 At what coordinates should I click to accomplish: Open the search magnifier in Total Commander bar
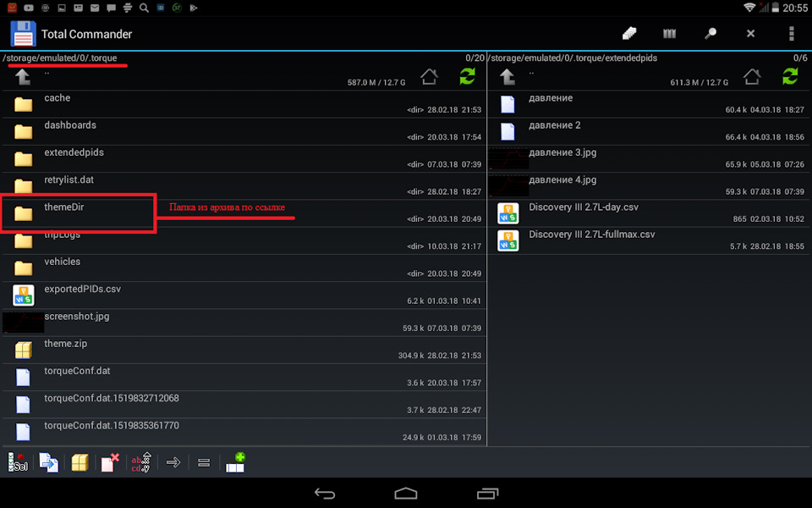[x=710, y=34]
